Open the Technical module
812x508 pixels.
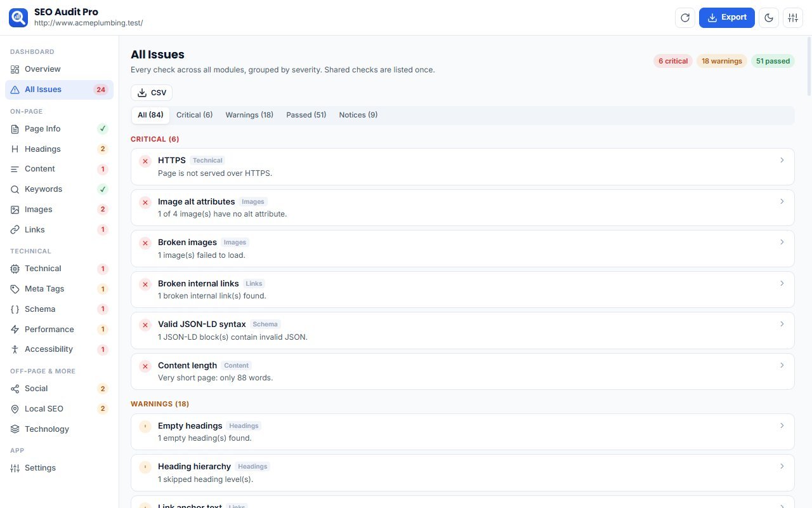[59, 269]
